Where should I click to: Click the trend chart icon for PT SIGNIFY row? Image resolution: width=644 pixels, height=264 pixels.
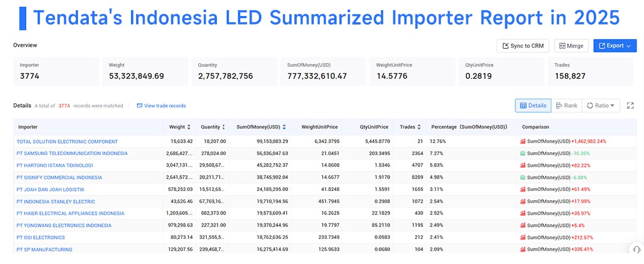click(x=523, y=178)
